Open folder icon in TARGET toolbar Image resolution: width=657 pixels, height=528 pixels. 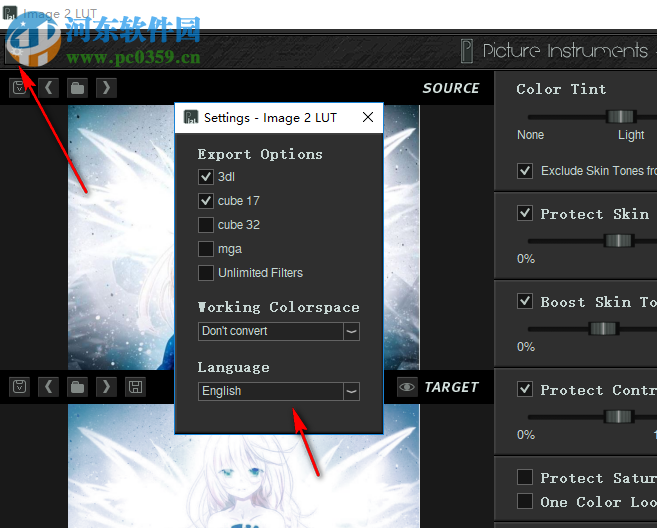point(78,387)
